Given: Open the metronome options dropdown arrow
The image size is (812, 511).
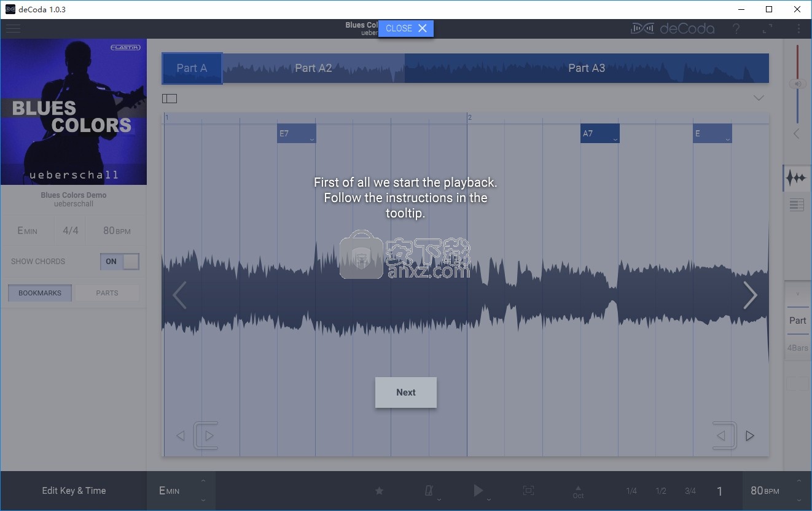Looking at the screenshot, I should (x=439, y=500).
